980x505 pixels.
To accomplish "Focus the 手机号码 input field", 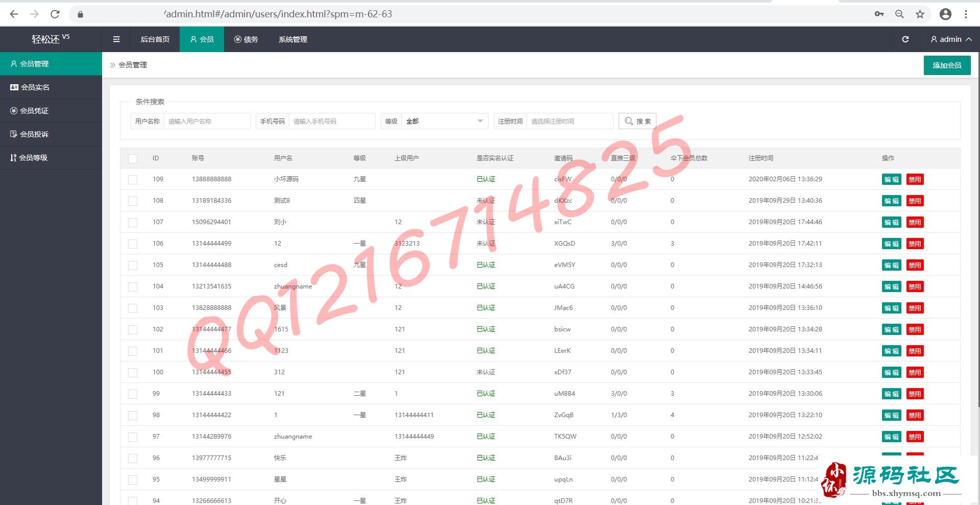I will [332, 121].
